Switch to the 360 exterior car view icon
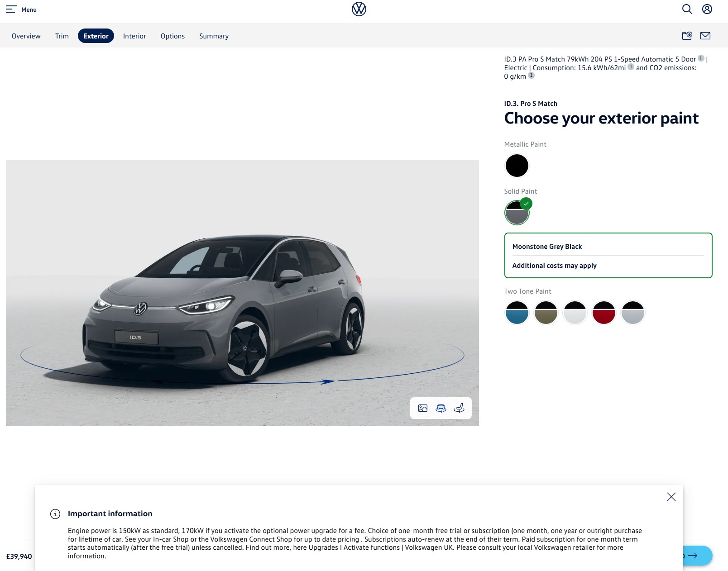The width and height of the screenshot is (728, 571). 441,408
